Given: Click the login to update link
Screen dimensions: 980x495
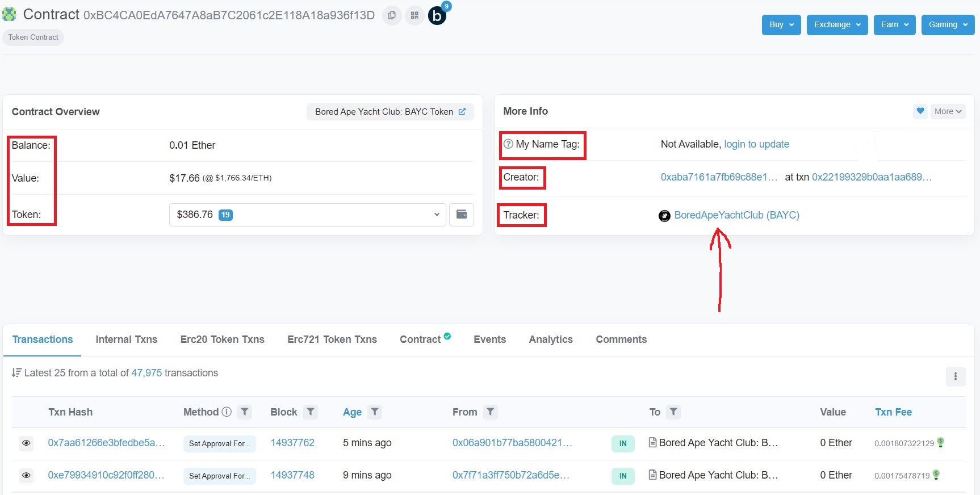Looking at the screenshot, I should coord(756,144).
